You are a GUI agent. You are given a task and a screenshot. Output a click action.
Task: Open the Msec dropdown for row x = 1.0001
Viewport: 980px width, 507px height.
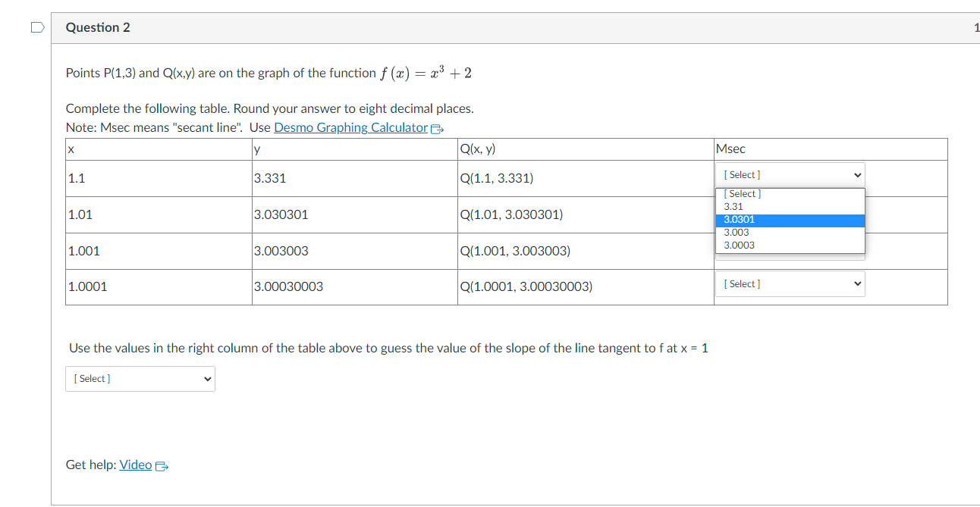click(x=790, y=283)
